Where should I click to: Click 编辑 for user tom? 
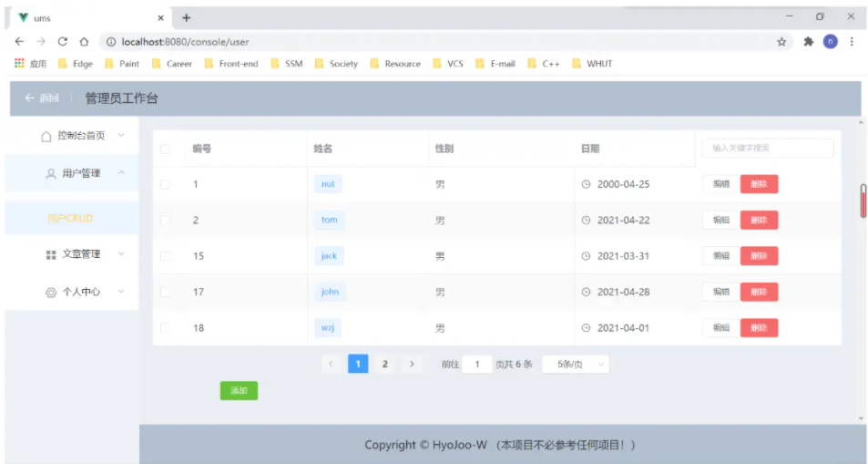pyautogui.click(x=721, y=220)
